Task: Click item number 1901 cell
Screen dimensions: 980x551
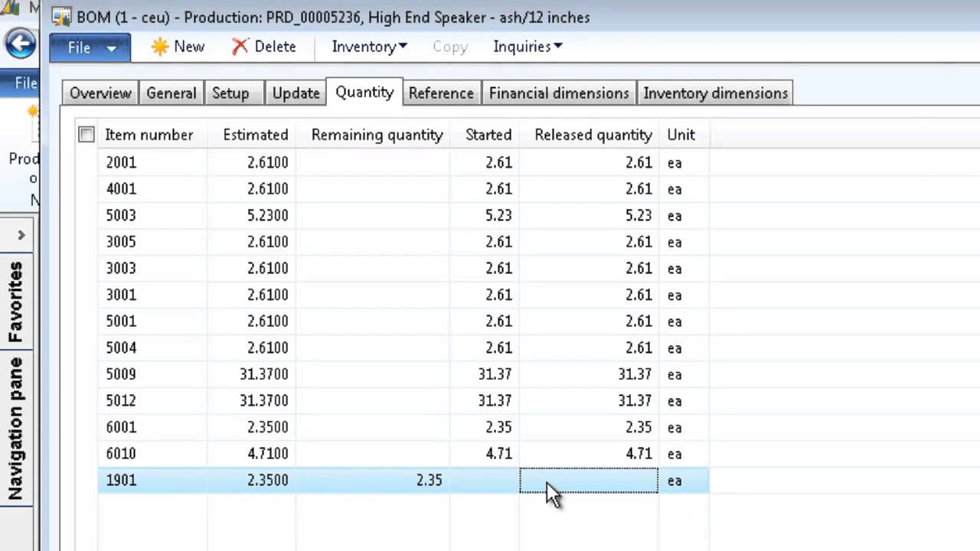Action: point(152,481)
